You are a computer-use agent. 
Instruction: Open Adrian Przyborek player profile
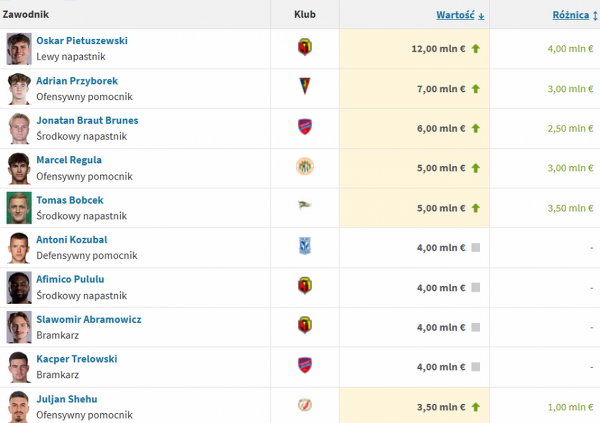75,80
